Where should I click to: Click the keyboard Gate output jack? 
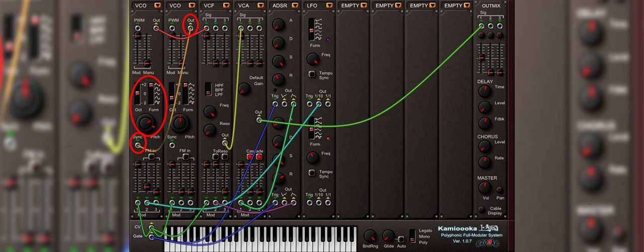(x=151, y=237)
